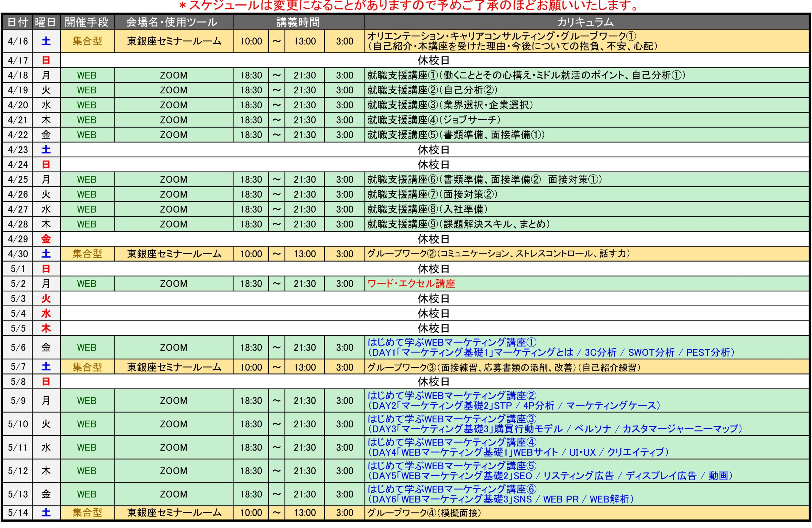Click 休校日 in the 5/4 row
This screenshot has height=528, width=812.
click(434, 314)
